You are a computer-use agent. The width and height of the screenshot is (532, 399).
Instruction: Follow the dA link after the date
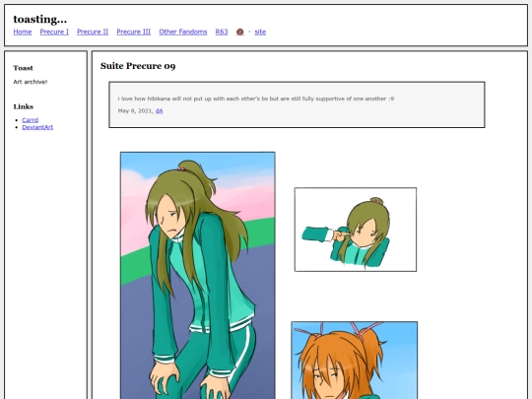point(160,111)
